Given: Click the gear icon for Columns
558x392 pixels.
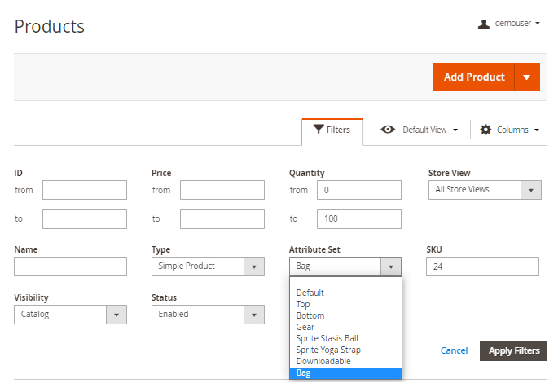Looking at the screenshot, I should (486, 130).
